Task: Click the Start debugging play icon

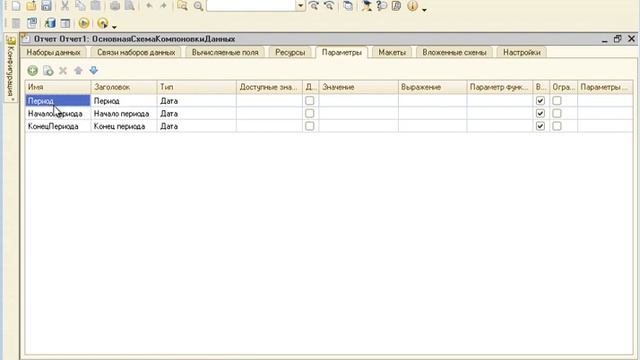Action: click(84, 23)
